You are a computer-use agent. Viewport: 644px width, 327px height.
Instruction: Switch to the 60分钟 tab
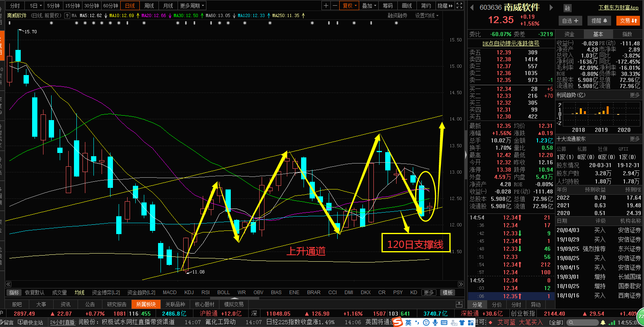tap(111, 6)
